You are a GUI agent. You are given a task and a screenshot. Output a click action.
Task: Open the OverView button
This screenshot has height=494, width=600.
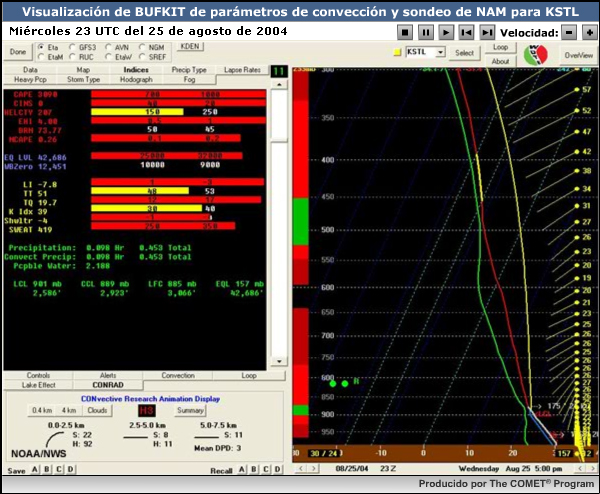click(x=579, y=55)
